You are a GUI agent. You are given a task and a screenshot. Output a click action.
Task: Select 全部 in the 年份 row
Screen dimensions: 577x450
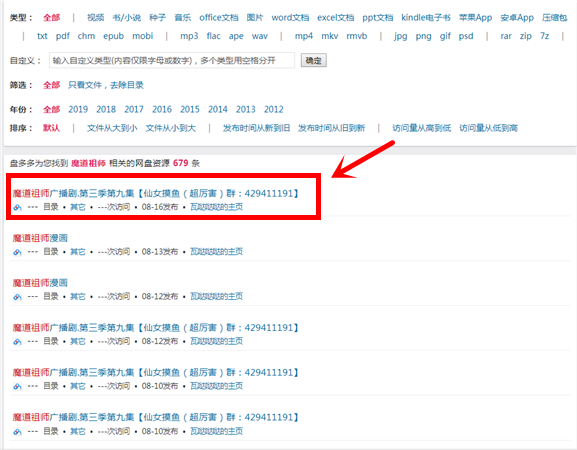pyautogui.click(x=52, y=109)
